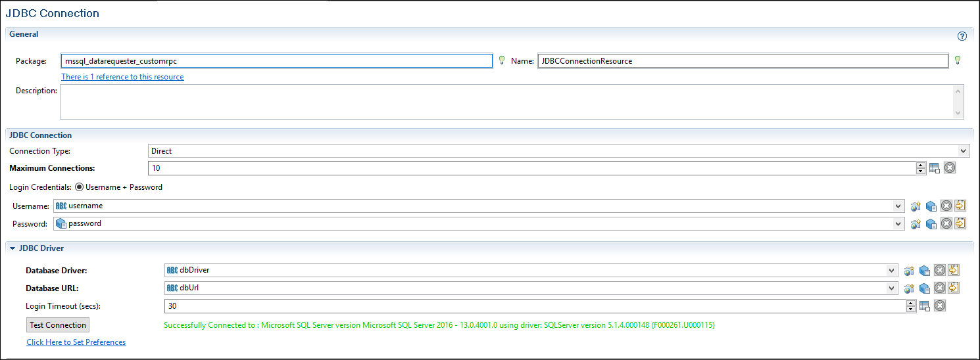
Task: Increase Maximum Connections with up arrow
Action: coord(921,165)
